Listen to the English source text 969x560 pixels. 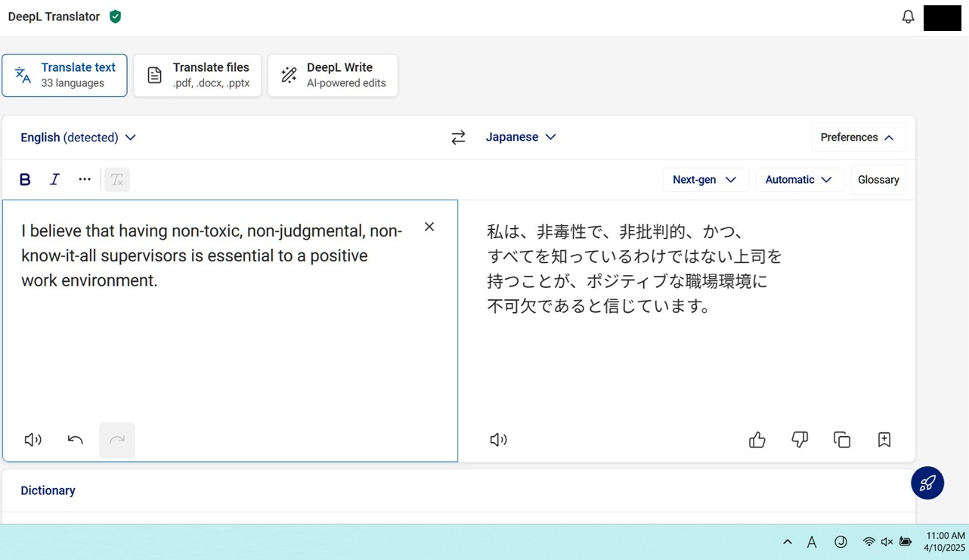coord(33,440)
